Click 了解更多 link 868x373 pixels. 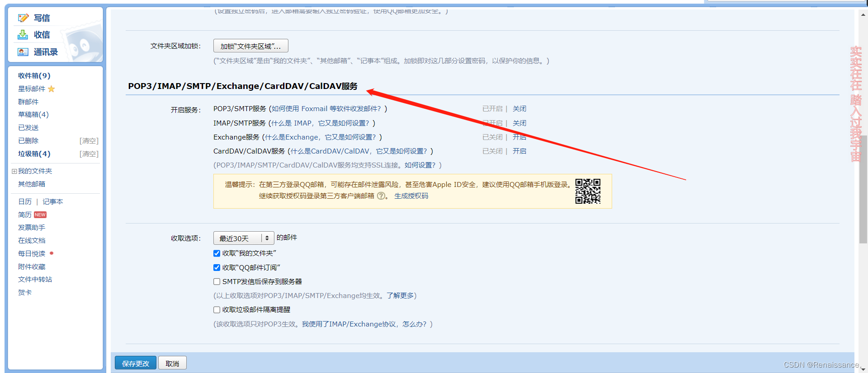(400, 296)
